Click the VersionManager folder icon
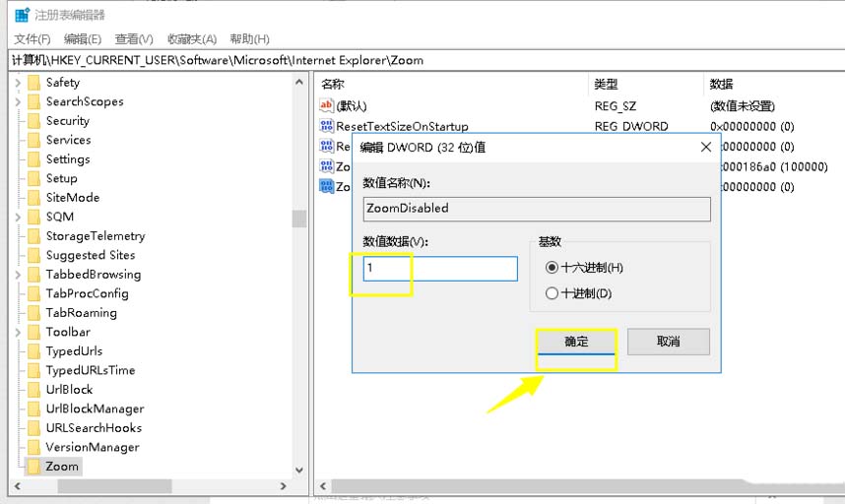 33,448
